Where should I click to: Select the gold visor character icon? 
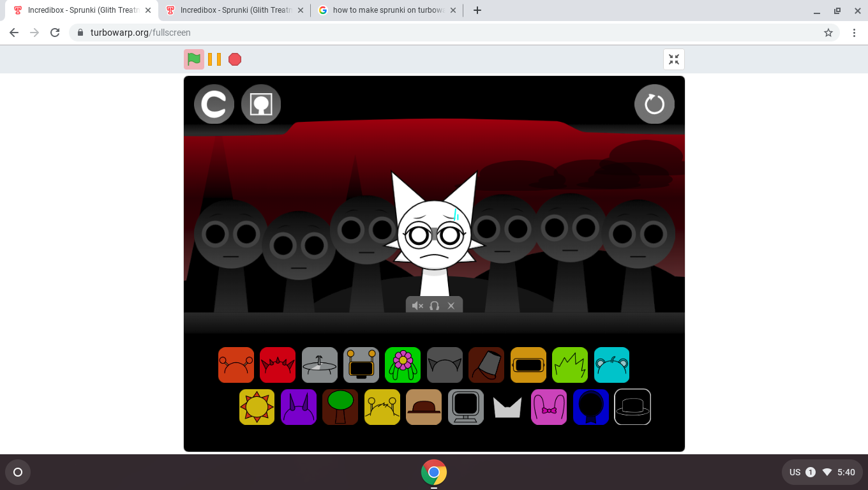[528, 365]
